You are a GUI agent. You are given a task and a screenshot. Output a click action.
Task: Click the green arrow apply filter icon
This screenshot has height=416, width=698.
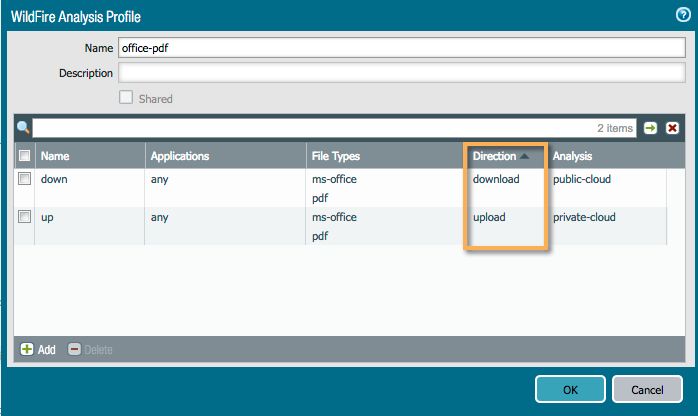tap(650, 128)
